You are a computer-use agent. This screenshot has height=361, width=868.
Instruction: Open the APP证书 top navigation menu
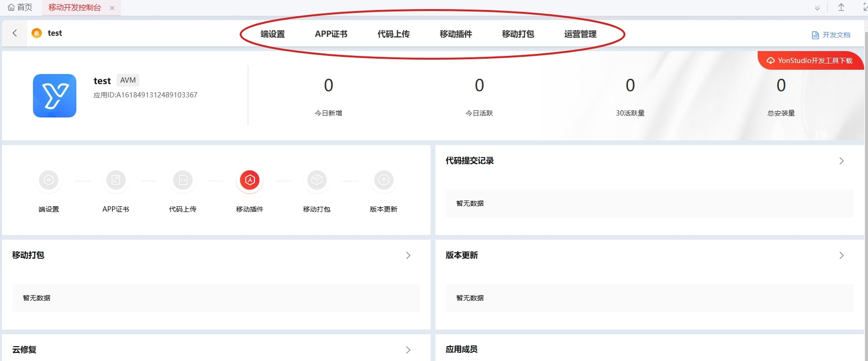coord(331,34)
